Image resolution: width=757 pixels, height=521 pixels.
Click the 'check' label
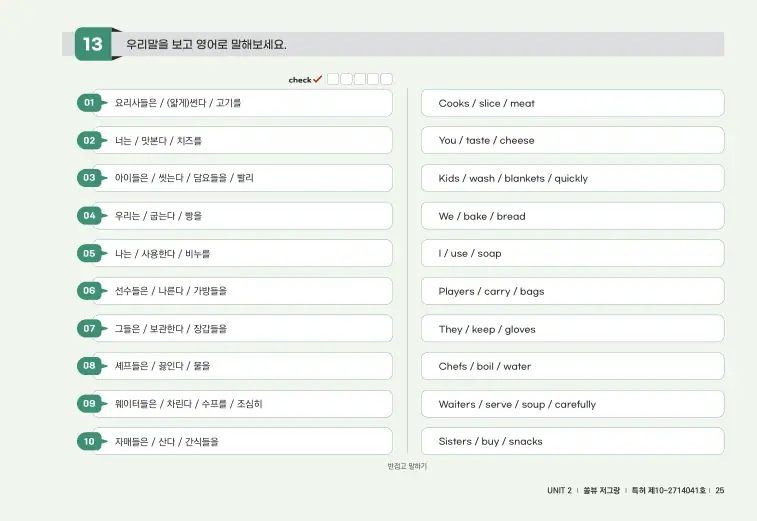click(x=300, y=80)
